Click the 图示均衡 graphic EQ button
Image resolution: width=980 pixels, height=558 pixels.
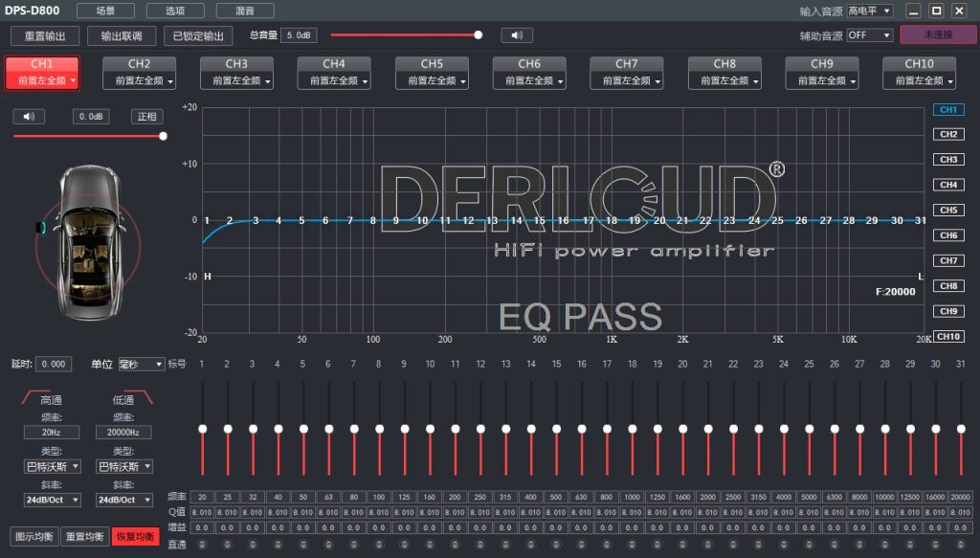33,536
